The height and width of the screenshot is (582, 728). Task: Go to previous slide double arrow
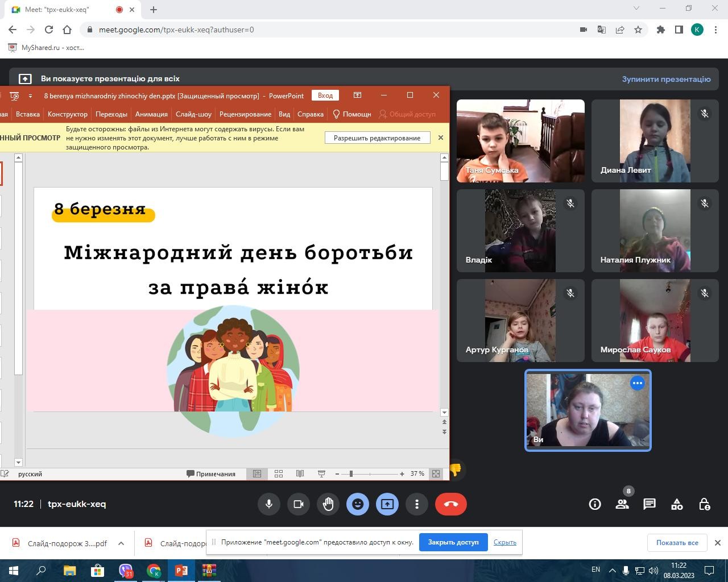444,422
